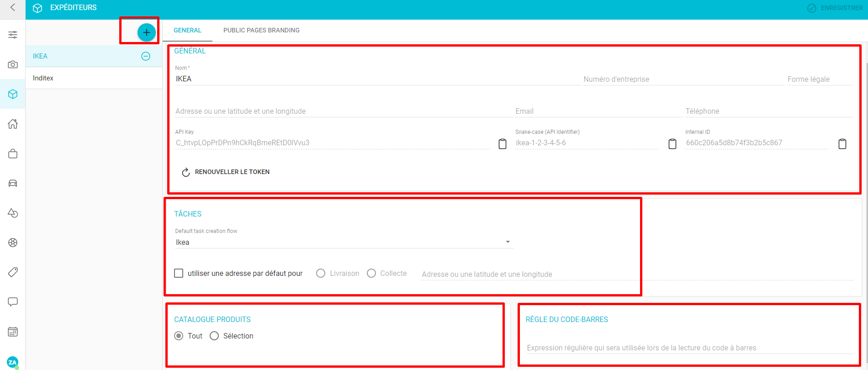Screen dimensions: 868x370
Task: Select the Sélection catalogue option
Action: pos(214,336)
